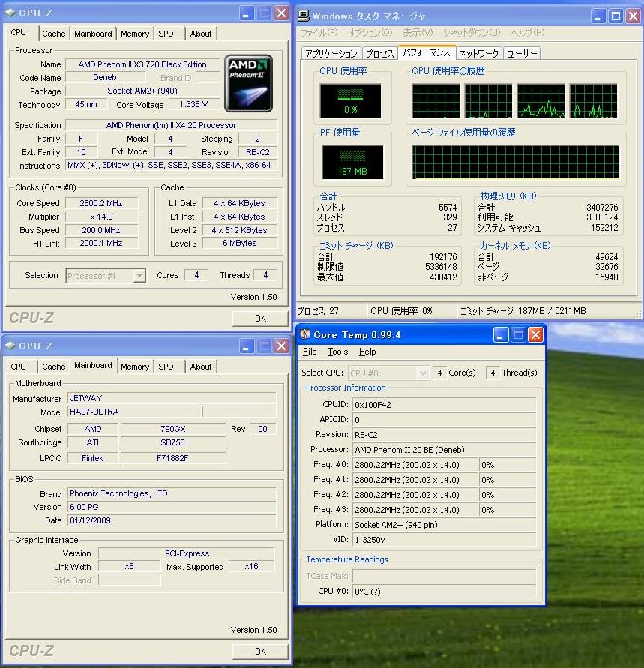
Task: Open the File menu in Core Temp
Action: click(310, 352)
